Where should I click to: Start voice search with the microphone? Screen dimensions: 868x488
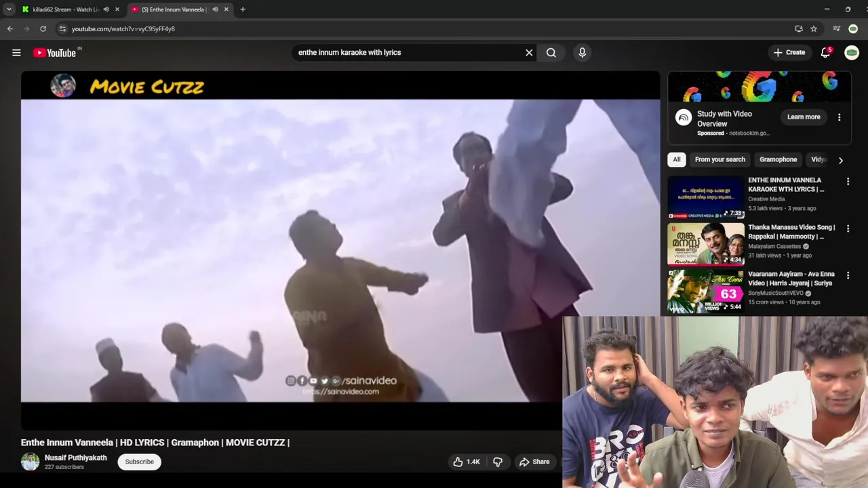coord(582,52)
